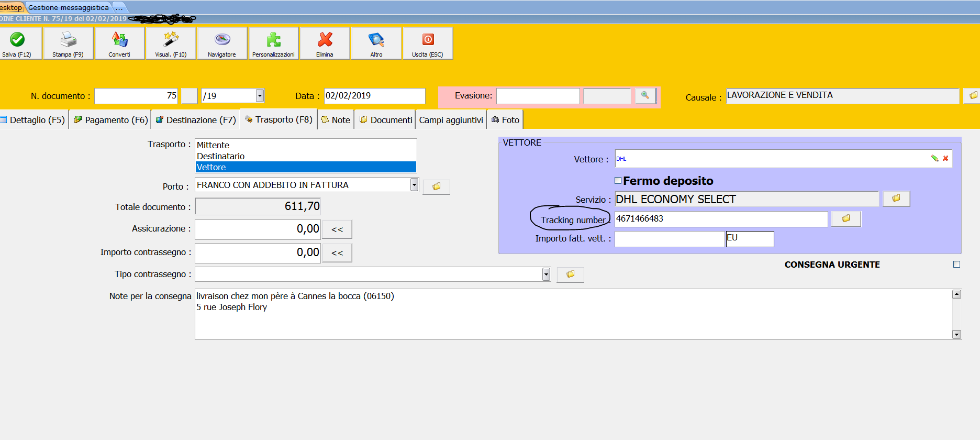Focus the Evasione input field
This screenshot has height=440, width=980.
tap(538, 96)
